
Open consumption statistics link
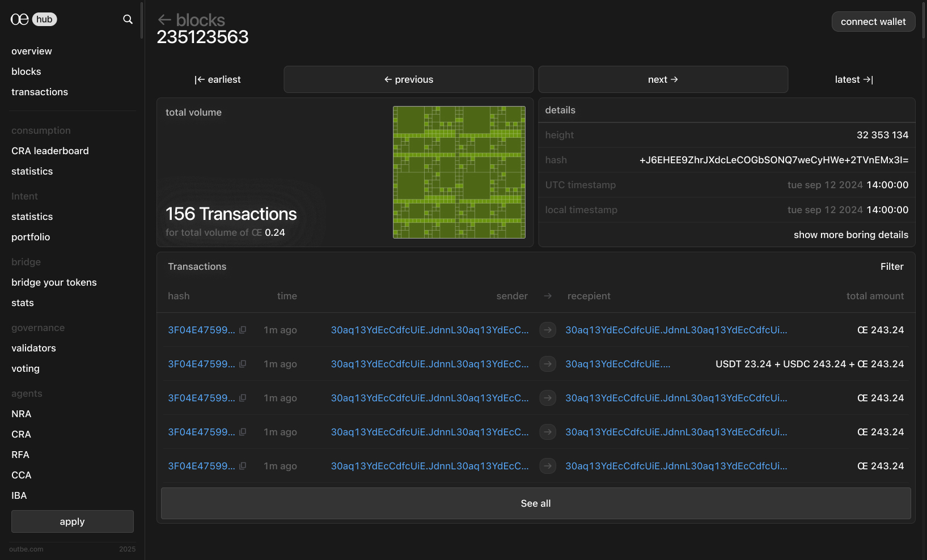coord(32,171)
